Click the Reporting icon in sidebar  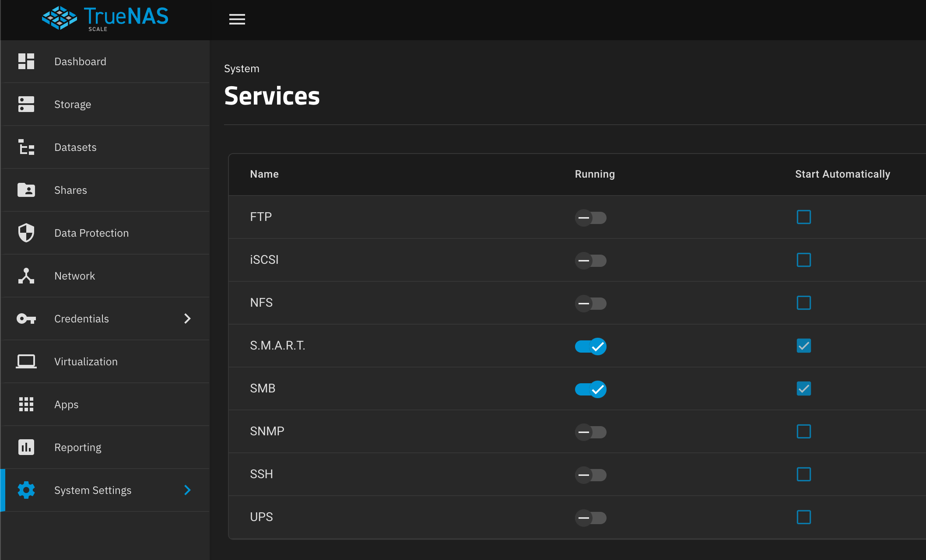[26, 447]
